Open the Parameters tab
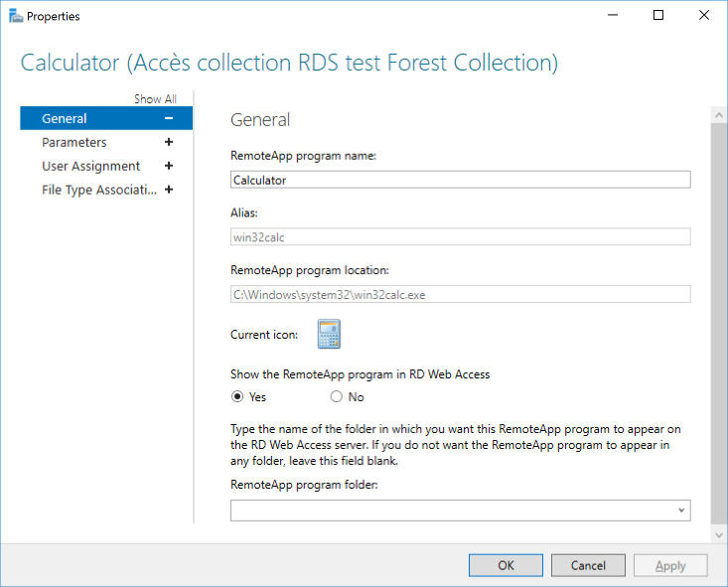The height and width of the screenshot is (587, 728). (x=106, y=142)
